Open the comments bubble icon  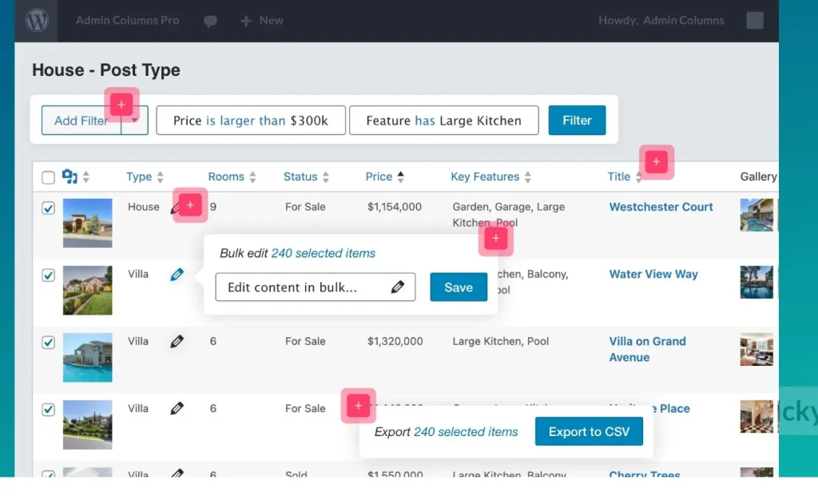tap(210, 22)
